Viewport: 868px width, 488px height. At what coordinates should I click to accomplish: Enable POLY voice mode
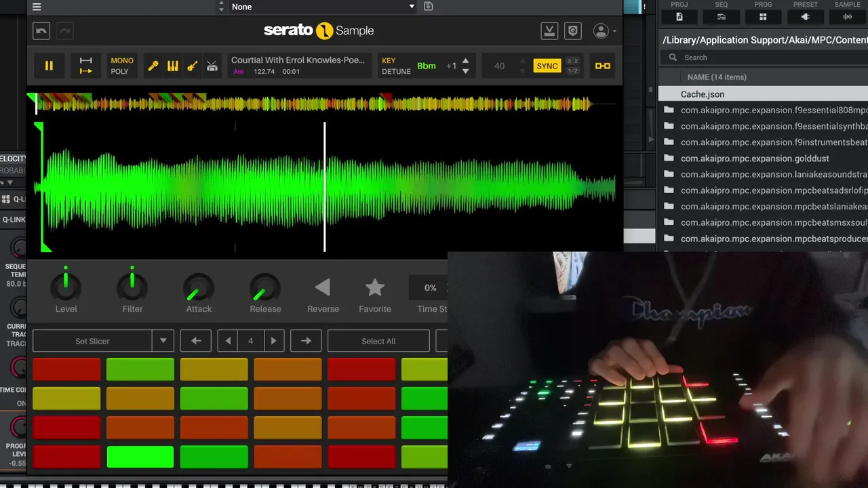(119, 71)
